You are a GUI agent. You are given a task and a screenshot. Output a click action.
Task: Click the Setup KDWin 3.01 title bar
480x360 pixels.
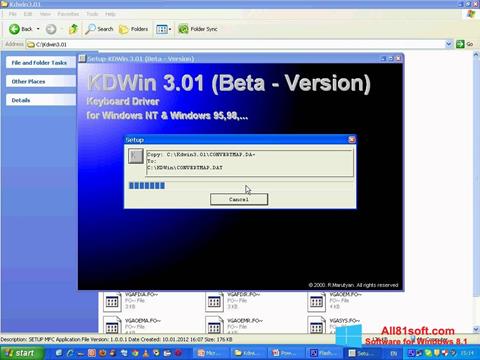[230, 59]
